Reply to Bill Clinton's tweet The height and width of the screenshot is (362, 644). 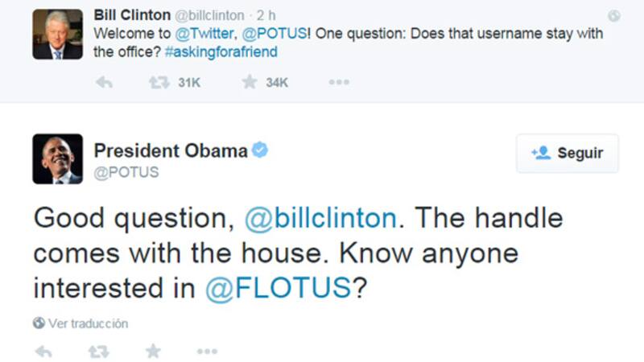(x=104, y=82)
